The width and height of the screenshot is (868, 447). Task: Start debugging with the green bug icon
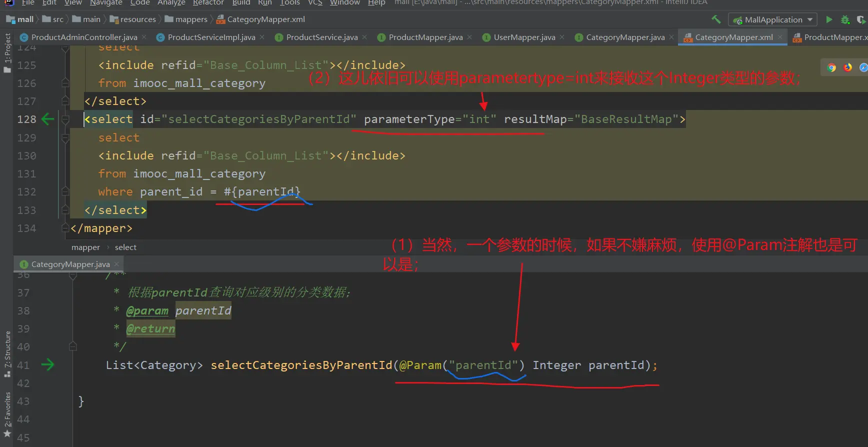[845, 19]
